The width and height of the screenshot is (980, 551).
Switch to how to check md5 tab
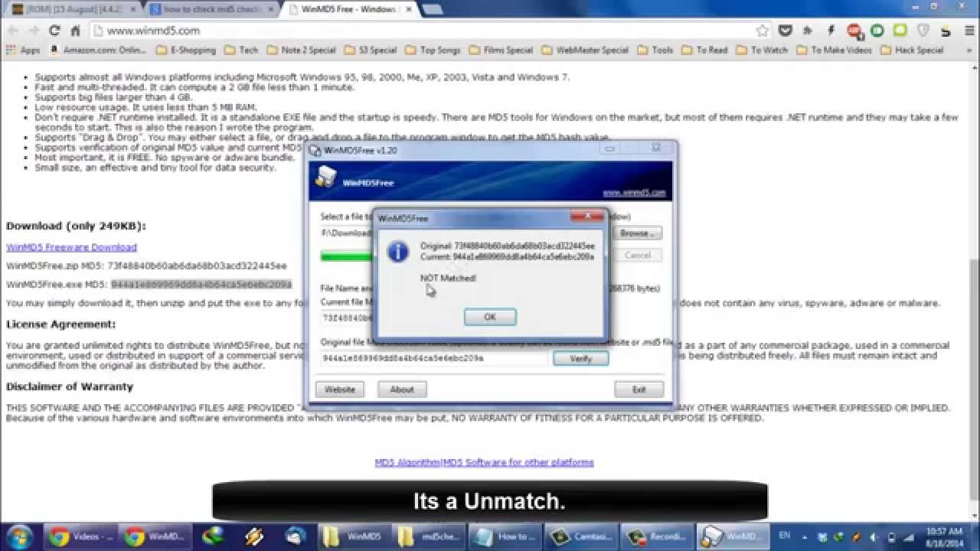(x=210, y=10)
